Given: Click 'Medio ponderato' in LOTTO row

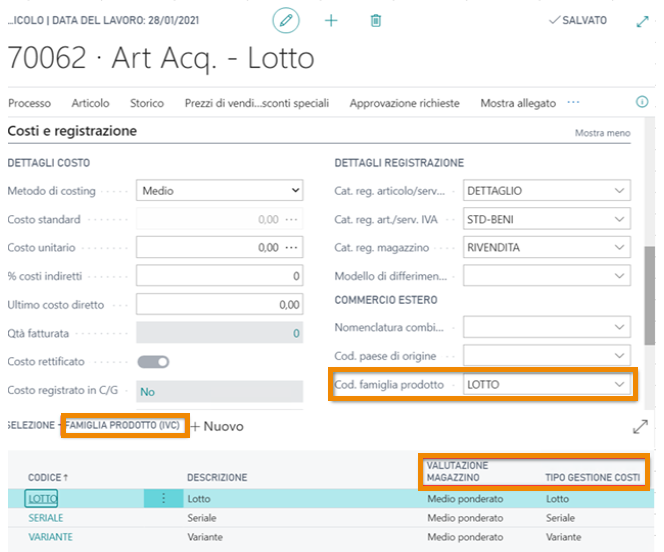Looking at the screenshot, I should click(465, 499).
